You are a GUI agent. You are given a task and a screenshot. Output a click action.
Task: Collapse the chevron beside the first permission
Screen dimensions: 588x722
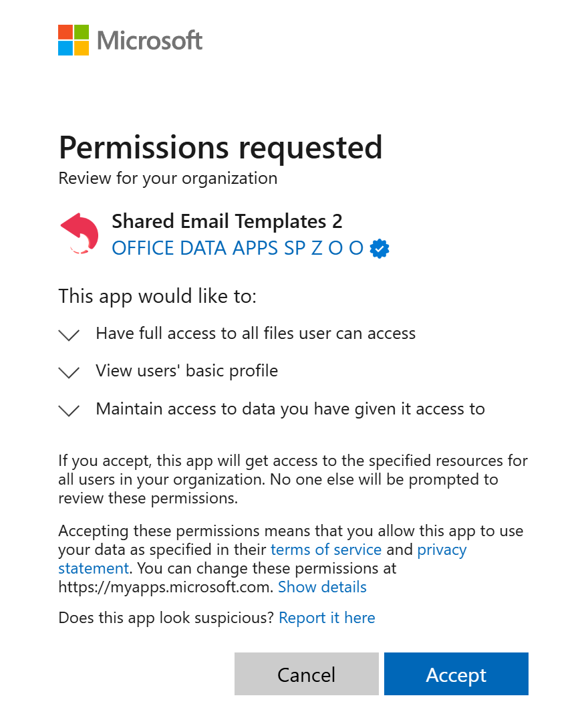[x=69, y=335]
